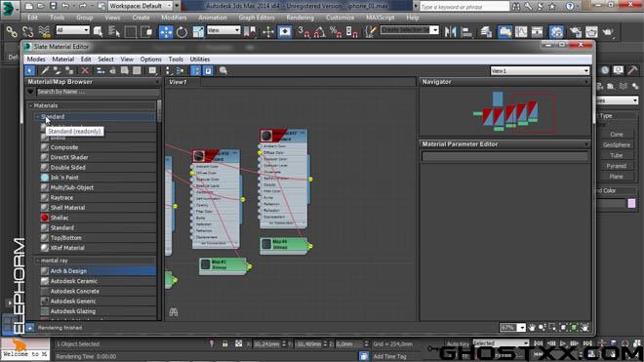Select Slate editor Select Tool arrow

click(29, 70)
